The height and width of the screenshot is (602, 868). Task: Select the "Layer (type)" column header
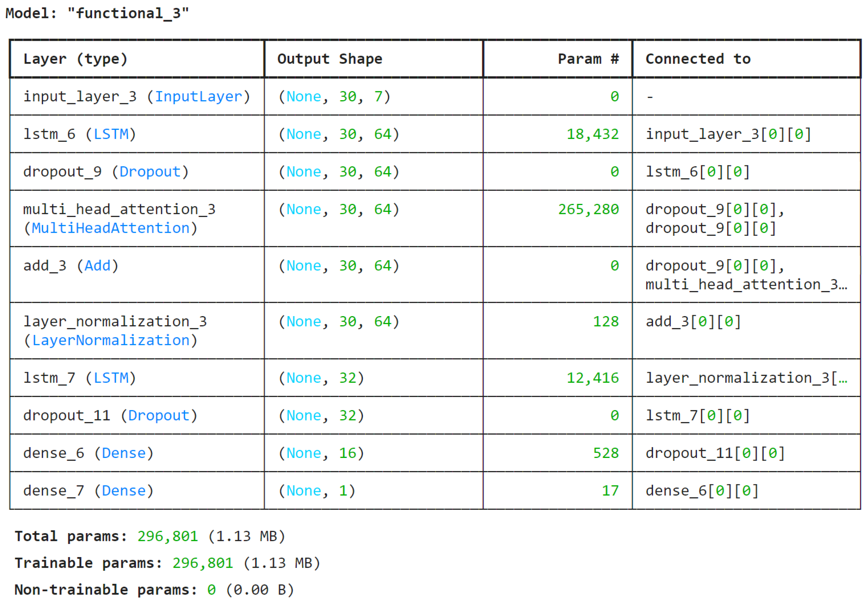[x=75, y=59]
